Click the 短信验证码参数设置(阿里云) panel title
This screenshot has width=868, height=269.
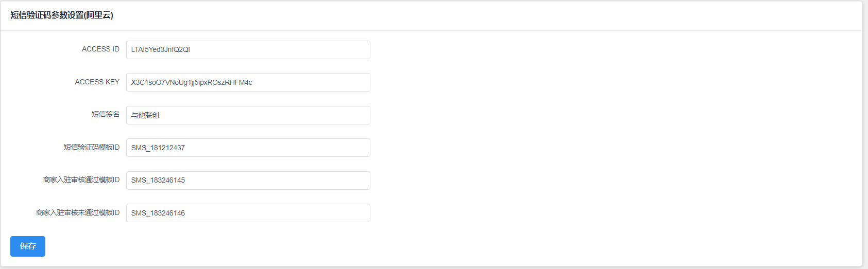(62, 15)
